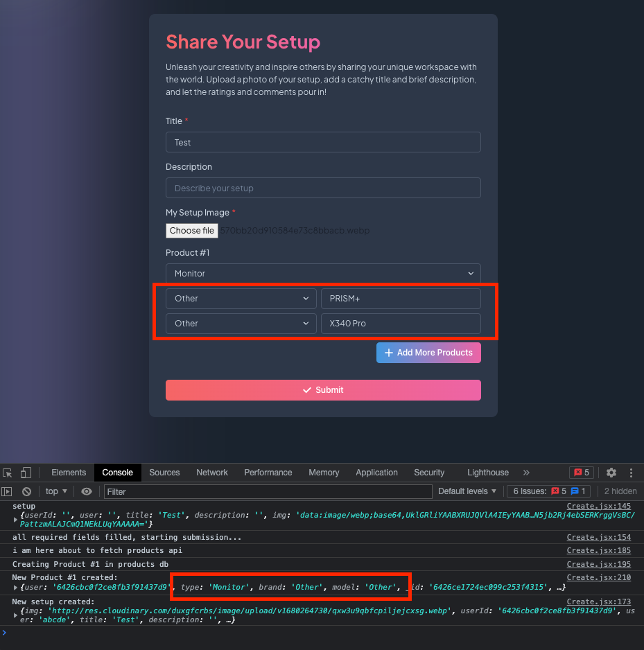644x650 pixels.
Task: Select the inspect element tool
Action: [8, 472]
